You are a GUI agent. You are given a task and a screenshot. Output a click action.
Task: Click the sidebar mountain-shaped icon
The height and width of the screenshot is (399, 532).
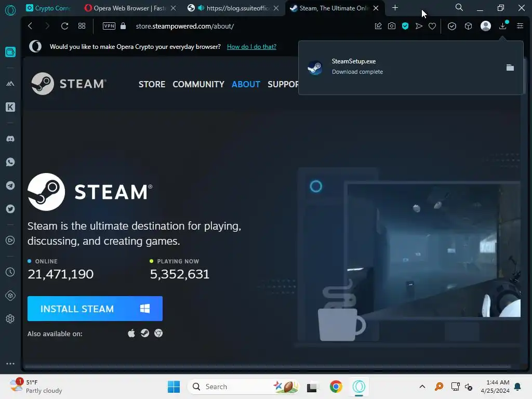(10, 84)
